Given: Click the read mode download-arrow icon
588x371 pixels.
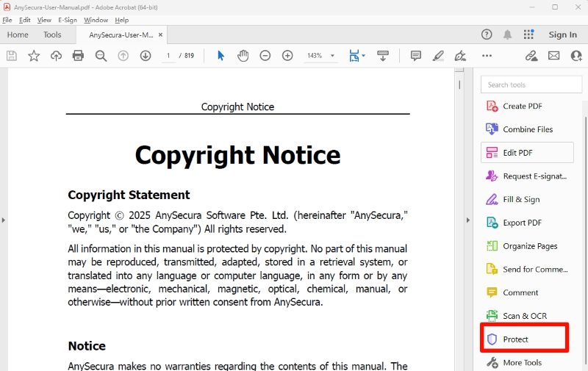Looking at the screenshot, I should [x=383, y=56].
